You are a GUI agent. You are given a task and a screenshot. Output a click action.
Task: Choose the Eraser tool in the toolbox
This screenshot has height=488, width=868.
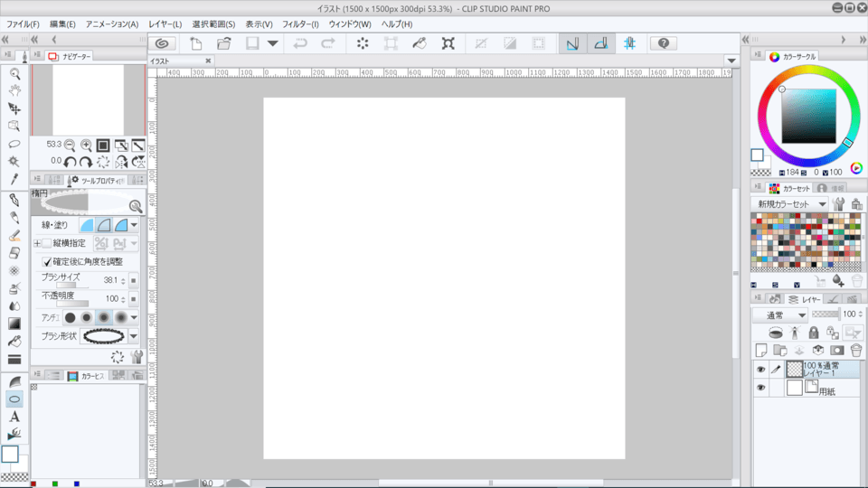click(x=14, y=252)
